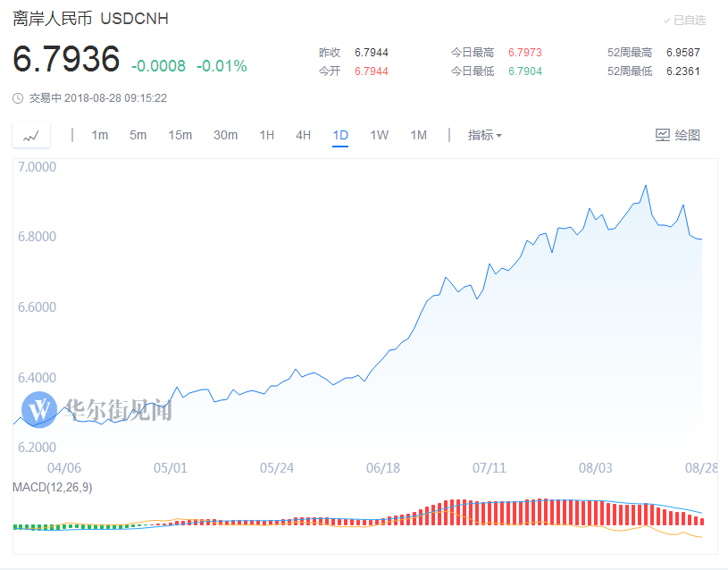Screen dimensions: 728x570
Task: Click the clock icon beside trading time
Action: pos(19,98)
